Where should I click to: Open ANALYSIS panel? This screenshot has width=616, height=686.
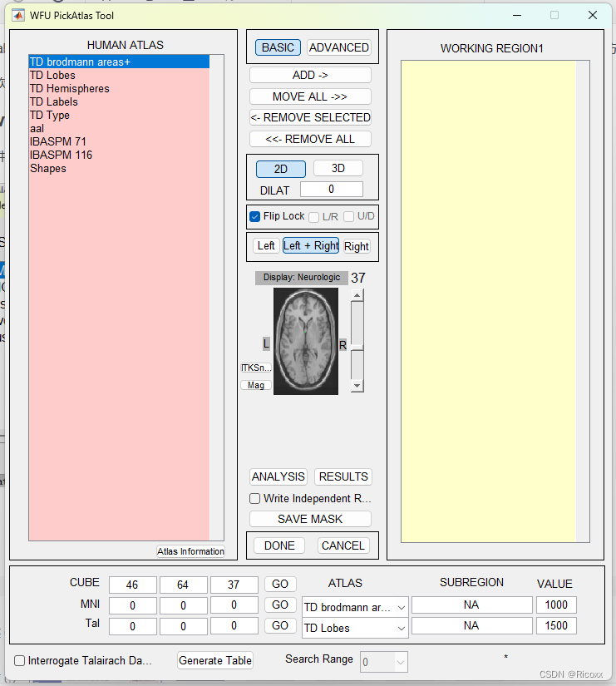tap(278, 476)
